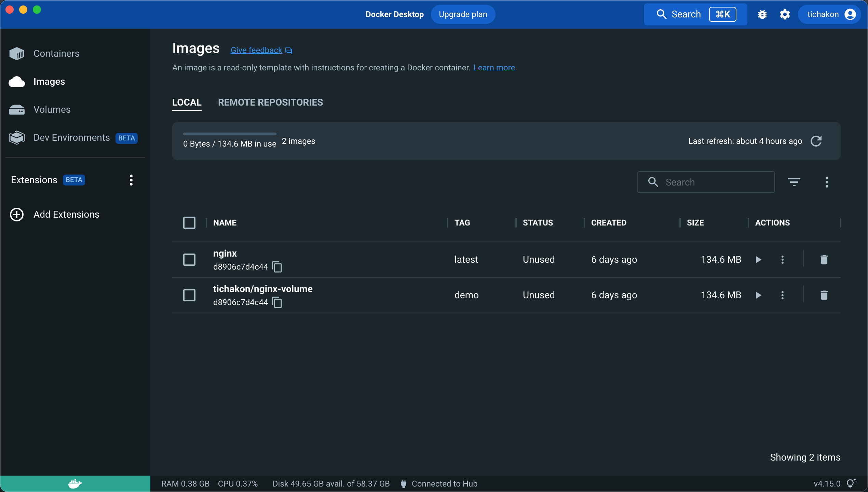868x492 pixels.
Task: Open the Extensions overflow menu
Action: tap(131, 180)
